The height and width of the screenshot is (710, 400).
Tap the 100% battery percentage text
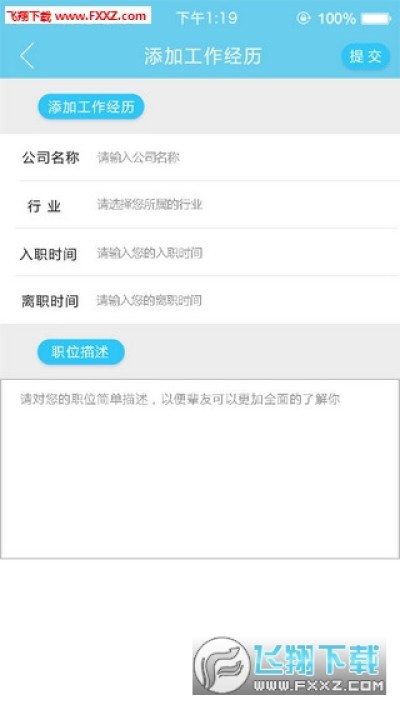337,19
